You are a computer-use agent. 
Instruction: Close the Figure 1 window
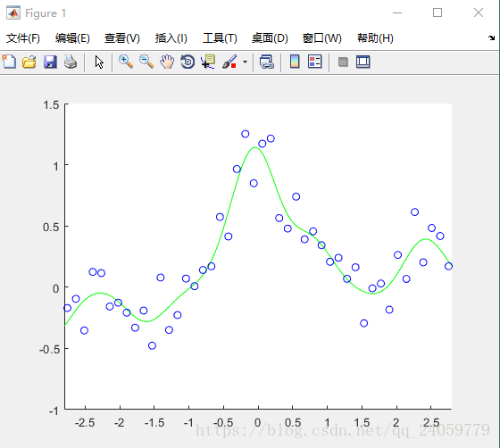click(x=479, y=12)
